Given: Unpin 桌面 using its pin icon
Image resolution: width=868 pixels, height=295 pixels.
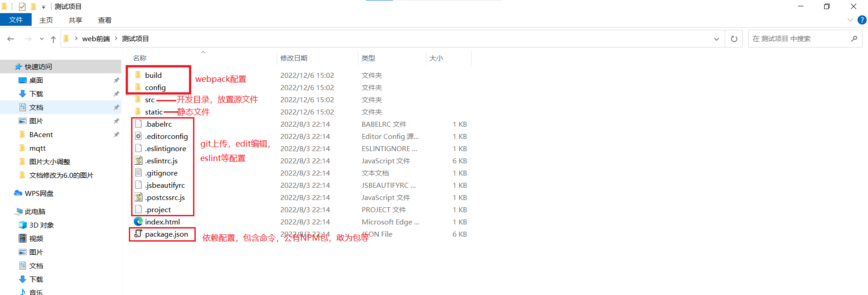Looking at the screenshot, I should [116, 80].
